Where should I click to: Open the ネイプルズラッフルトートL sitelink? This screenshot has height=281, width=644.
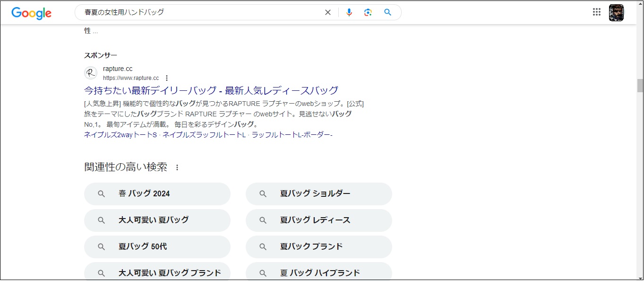point(204,135)
